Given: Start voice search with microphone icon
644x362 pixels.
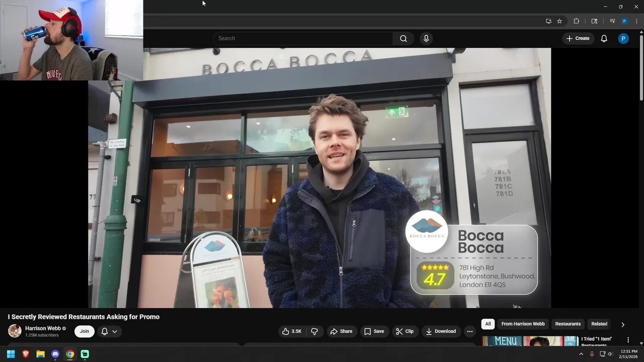Looking at the screenshot, I should [x=426, y=38].
